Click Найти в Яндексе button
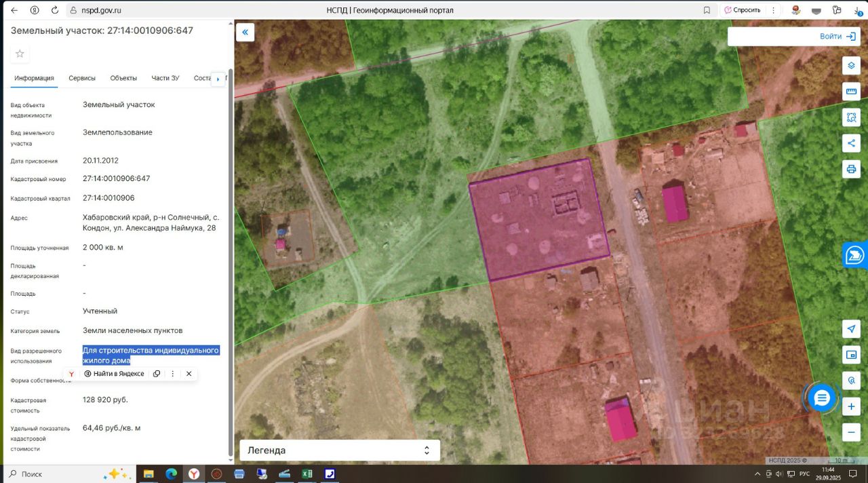The image size is (868, 483). pos(114,374)
